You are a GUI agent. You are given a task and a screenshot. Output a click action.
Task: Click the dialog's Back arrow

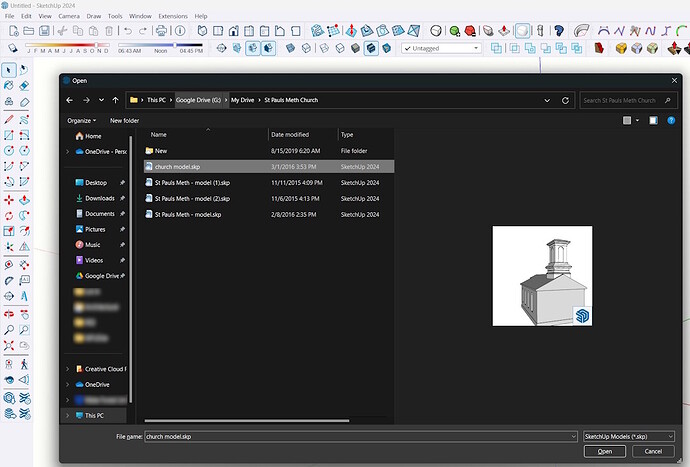point(70,100)
